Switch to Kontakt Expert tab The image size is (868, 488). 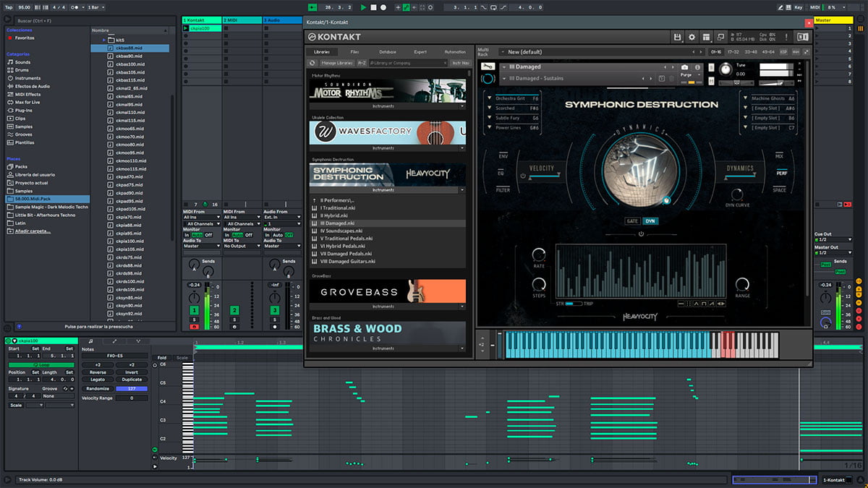pyautogui.click(x=420, y=52)
